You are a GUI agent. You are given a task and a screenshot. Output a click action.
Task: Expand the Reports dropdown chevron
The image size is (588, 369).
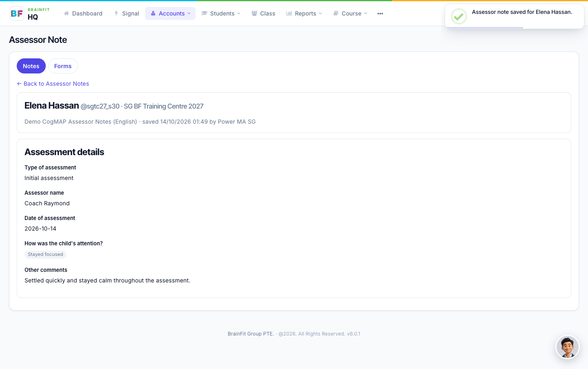321,13
